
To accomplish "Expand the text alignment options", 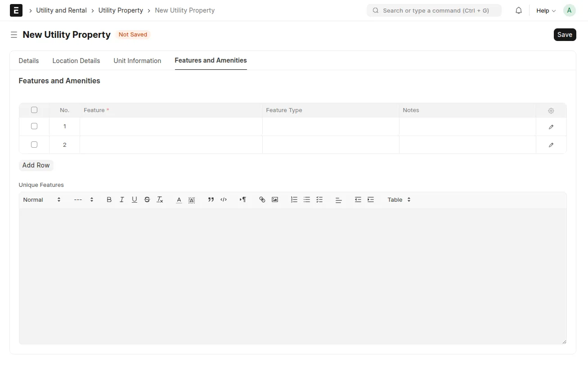I will pyautogui.click(x=339, y=199).
